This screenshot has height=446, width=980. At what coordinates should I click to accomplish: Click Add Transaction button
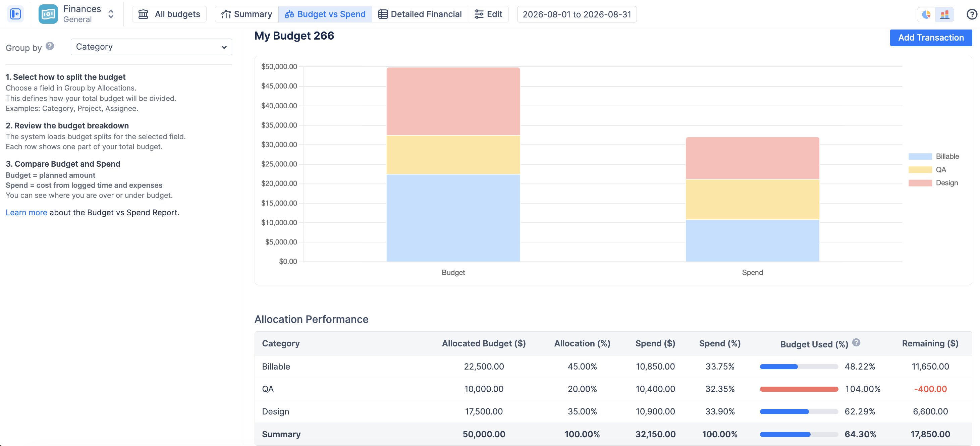(931, 38)
